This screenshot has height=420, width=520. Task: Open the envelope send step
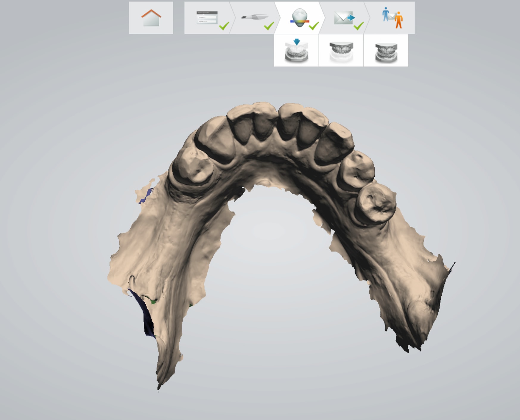344,18
